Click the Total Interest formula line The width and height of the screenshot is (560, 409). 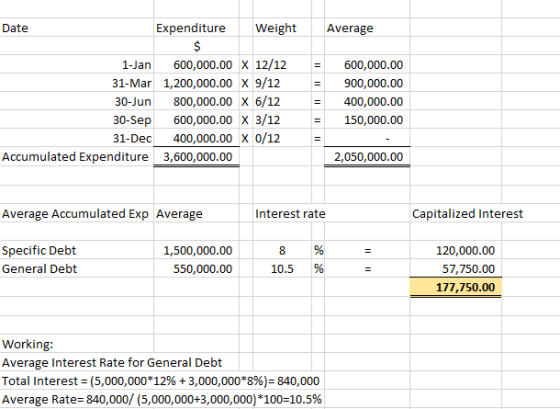tap(161, 381)
